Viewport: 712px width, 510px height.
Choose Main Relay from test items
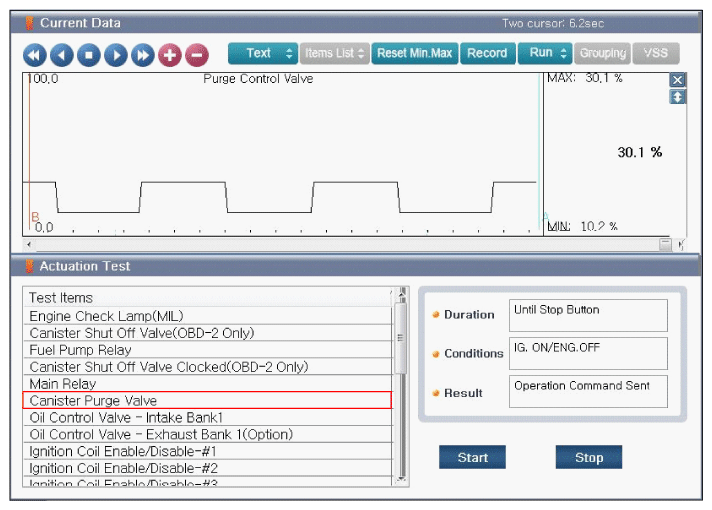pyautogui.click(x=63, y=384)
